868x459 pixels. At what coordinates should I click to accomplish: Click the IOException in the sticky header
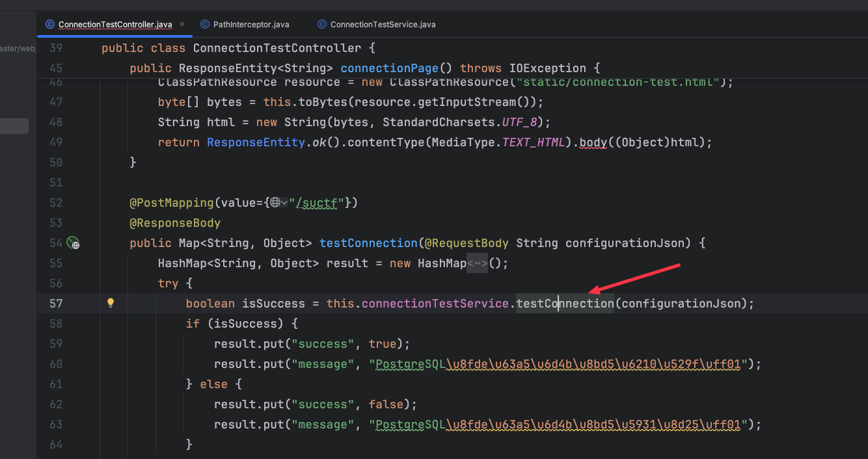[548, 68]
